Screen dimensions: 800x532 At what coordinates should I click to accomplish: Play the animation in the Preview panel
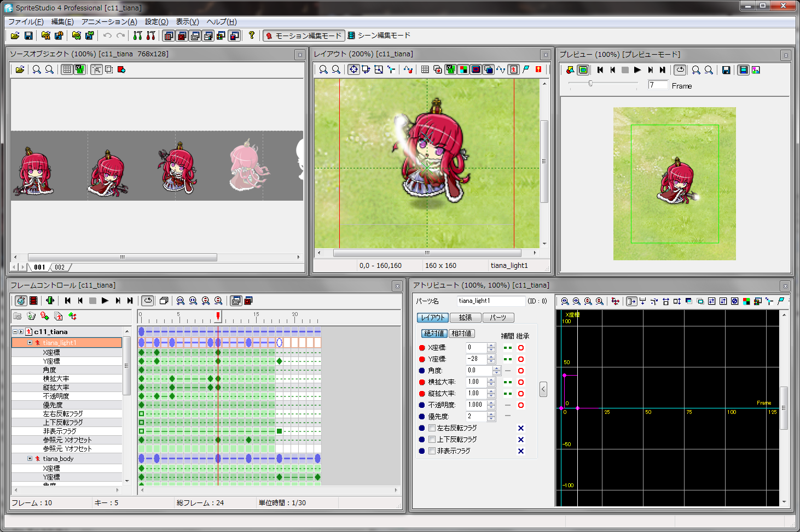pos(637,70)
